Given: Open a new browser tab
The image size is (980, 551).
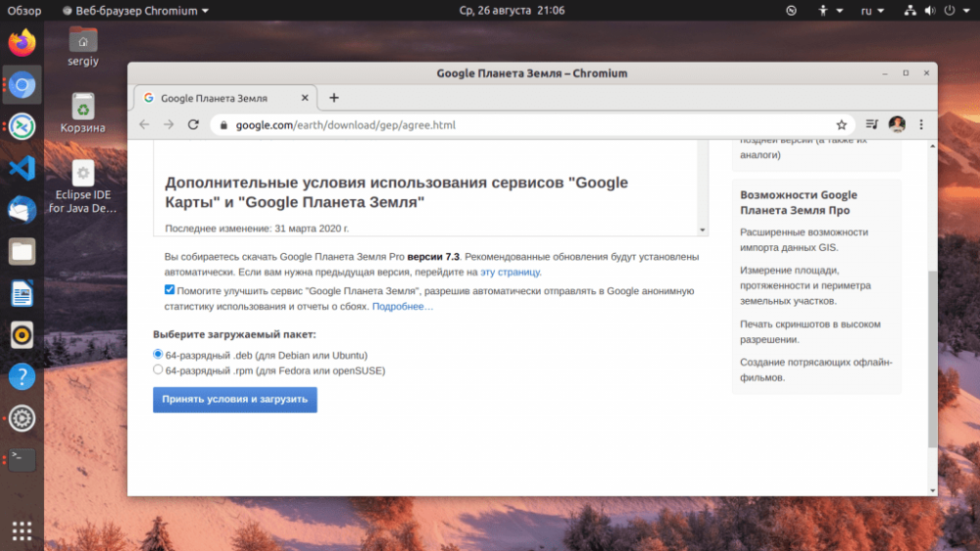Looking at the screenshot, I should (334, 98).
